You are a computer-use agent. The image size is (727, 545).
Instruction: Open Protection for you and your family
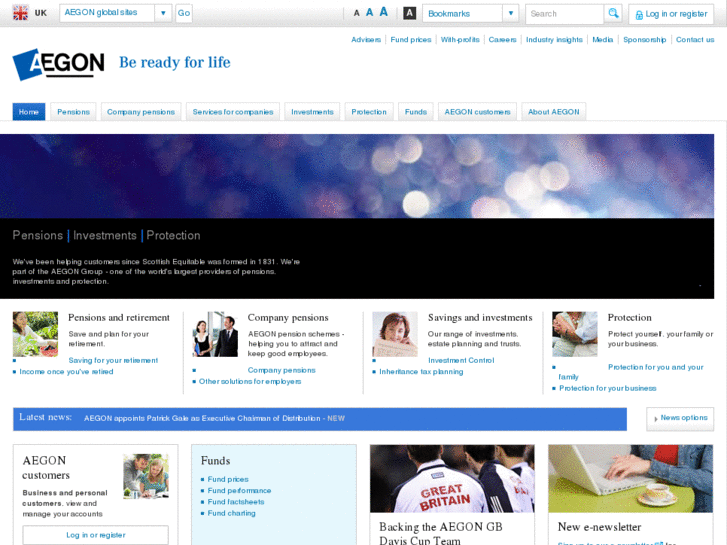coord(656,367)
